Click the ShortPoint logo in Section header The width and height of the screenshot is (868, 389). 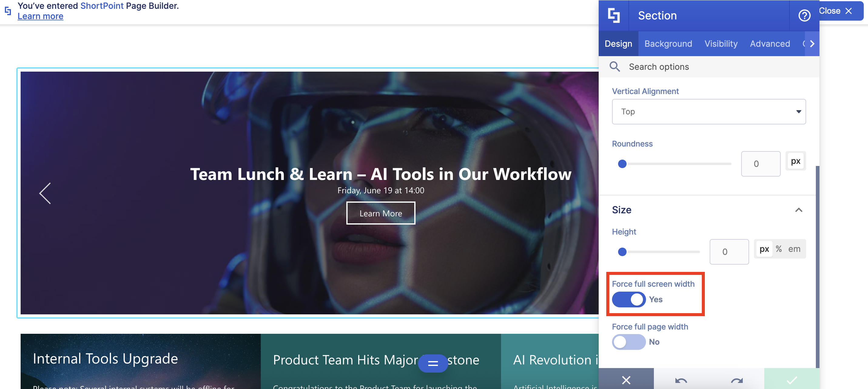(x=613, y=15)
